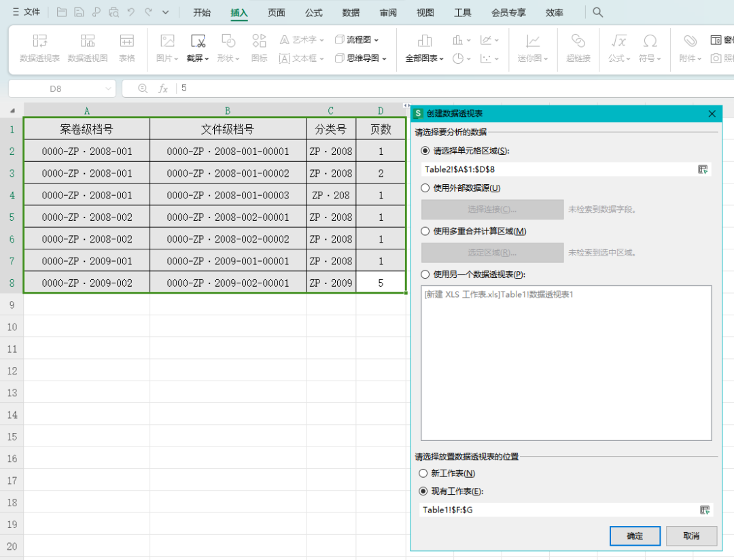The height and width of the screenshot is (560, 734).
Task: Switch to the 页面 ribbon tab
Action: click(x=276, y=13)
